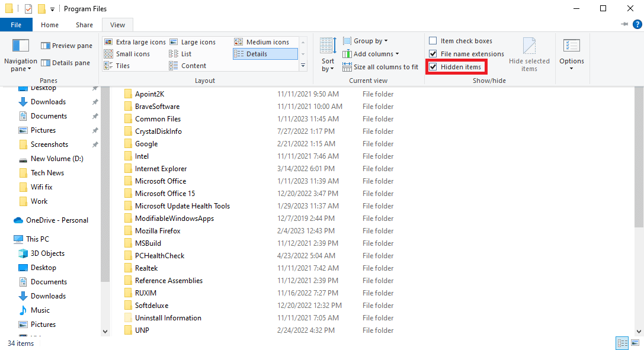
Task: Choose the List layout
Action: [x=180, y=54]
